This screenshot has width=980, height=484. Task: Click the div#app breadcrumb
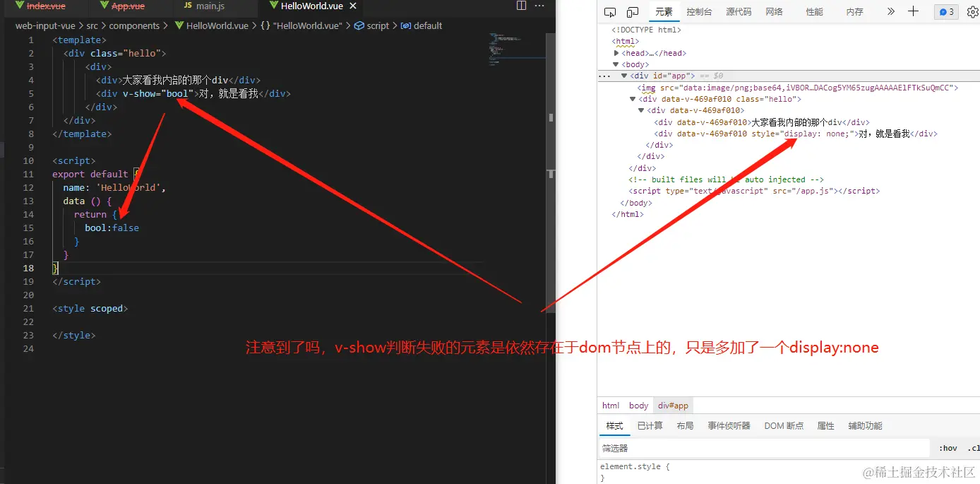[x=673, y=406]
